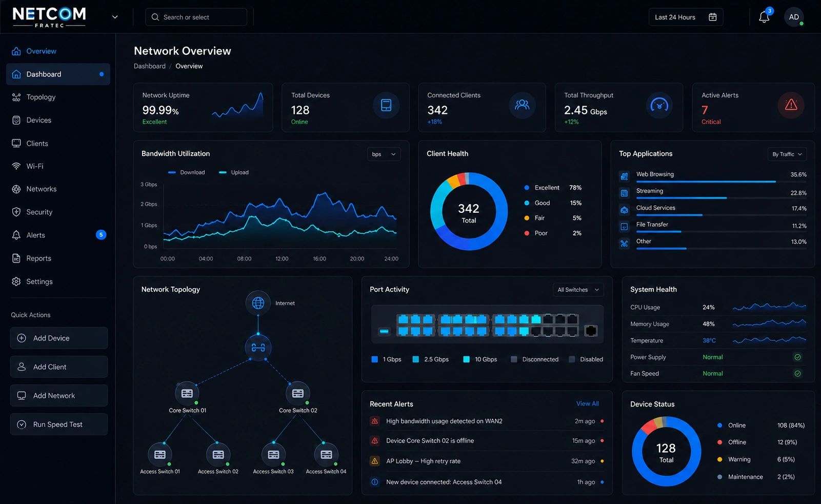
Task: Open Wi-Fi in the sidebar
Action: coord(58,166)
